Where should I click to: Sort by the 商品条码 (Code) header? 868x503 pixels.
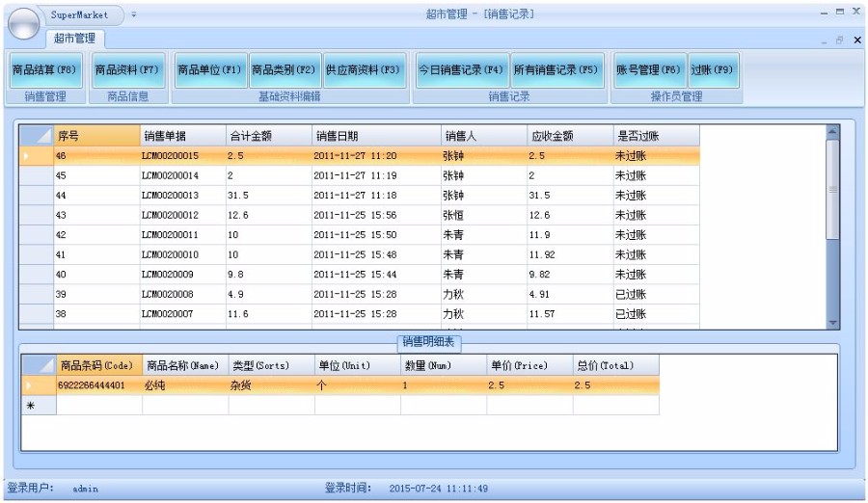99,366
